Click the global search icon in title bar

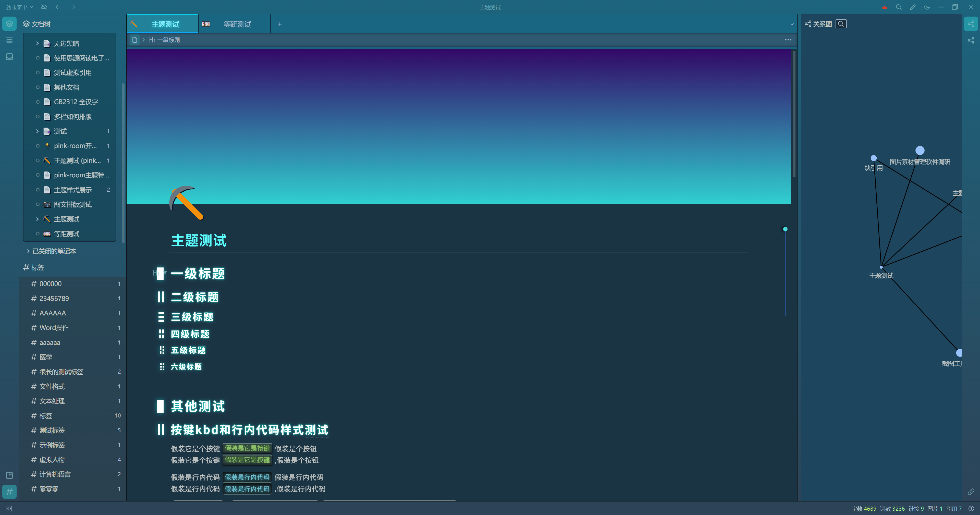click(x=899, y=7)
